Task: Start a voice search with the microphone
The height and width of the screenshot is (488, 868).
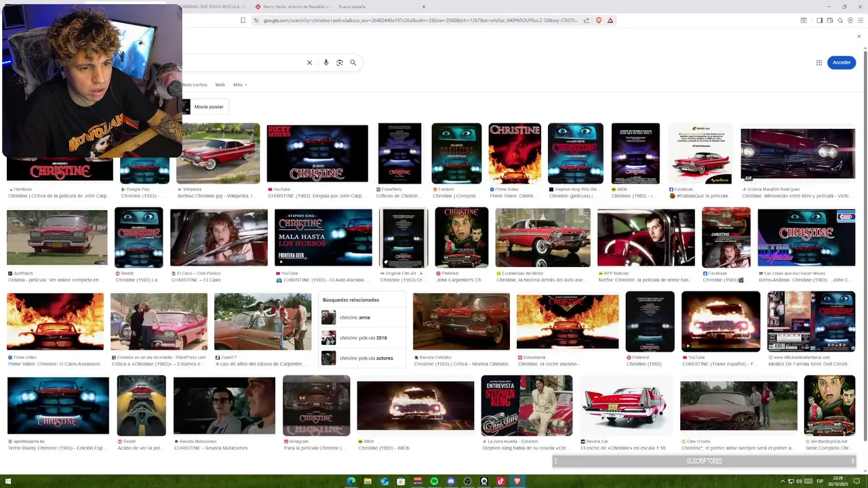Action: tap(325, 62)
